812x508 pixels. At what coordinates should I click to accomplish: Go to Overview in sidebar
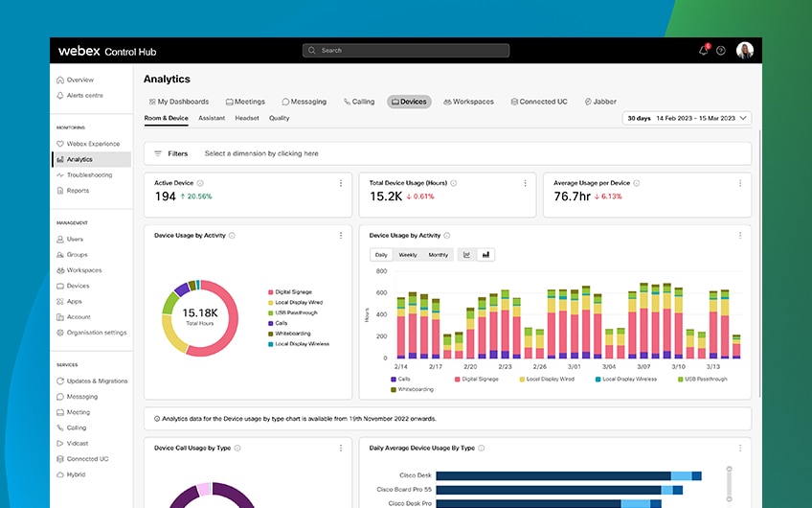[75, 80]
